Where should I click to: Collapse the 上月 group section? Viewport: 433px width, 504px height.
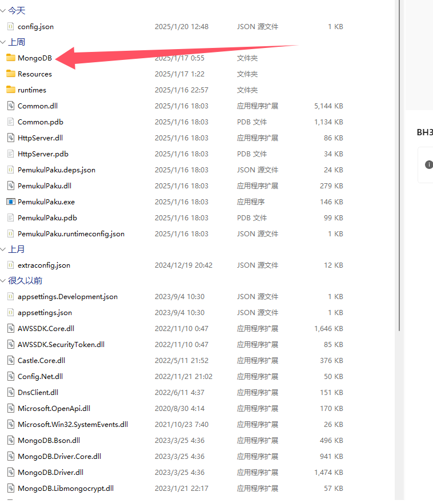click(x=3, y=249)
